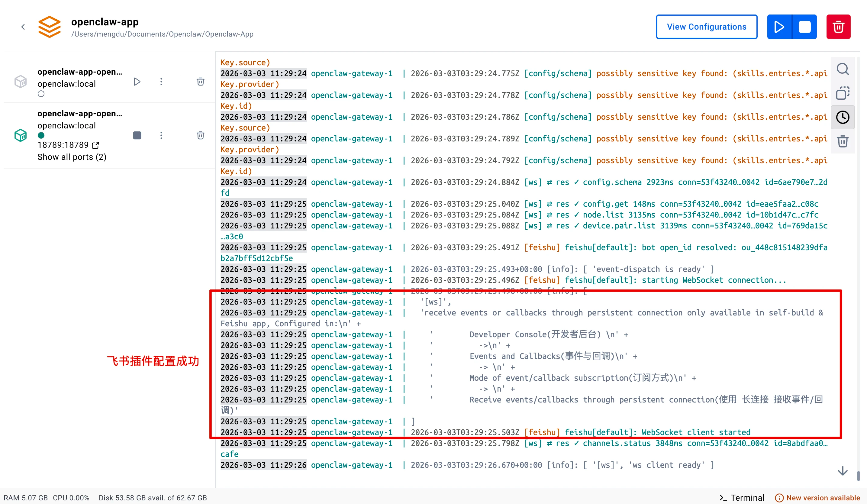Copy logs using the copy icon
Image resolution: width=867 pixels, height=504 pixels.
click(843, 93)
